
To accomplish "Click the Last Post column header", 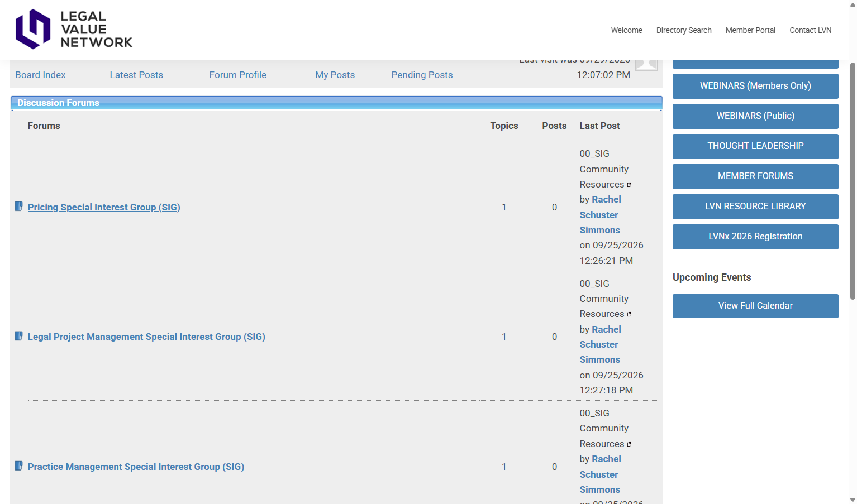I will click(x=599, y=126).
